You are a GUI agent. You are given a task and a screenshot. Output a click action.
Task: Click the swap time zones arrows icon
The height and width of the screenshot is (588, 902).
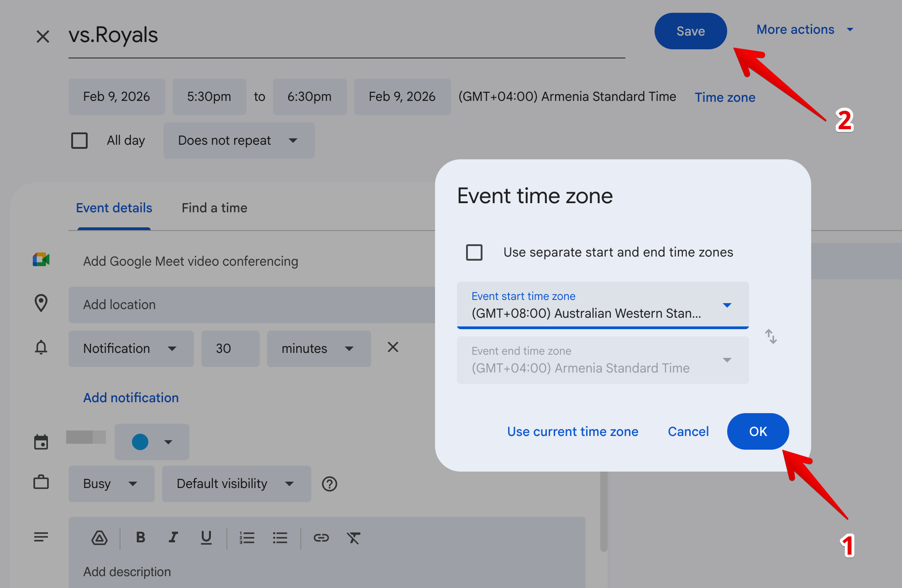tap(771, 336)
